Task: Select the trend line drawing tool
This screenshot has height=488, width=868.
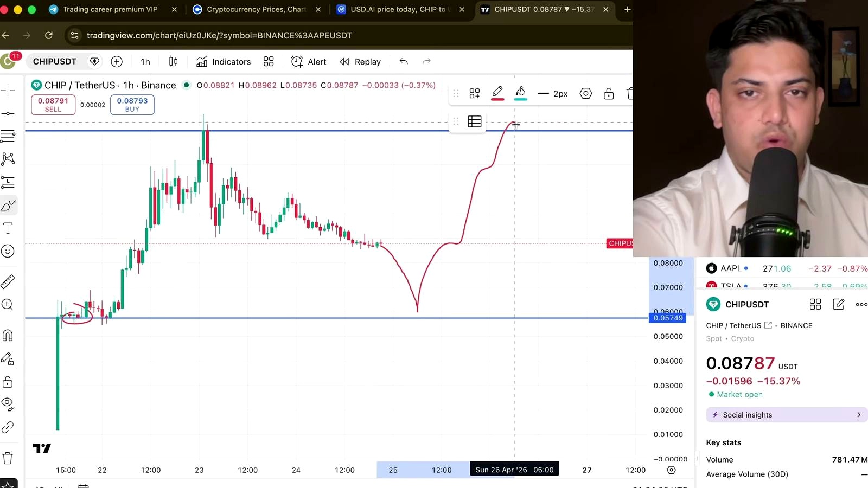Action: (x=8, y=113)
